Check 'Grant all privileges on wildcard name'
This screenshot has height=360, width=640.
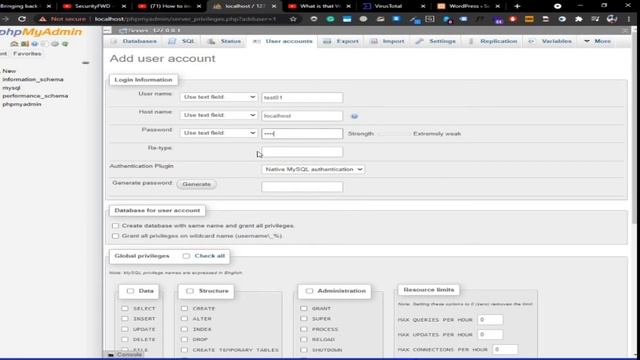click(116, 236)
